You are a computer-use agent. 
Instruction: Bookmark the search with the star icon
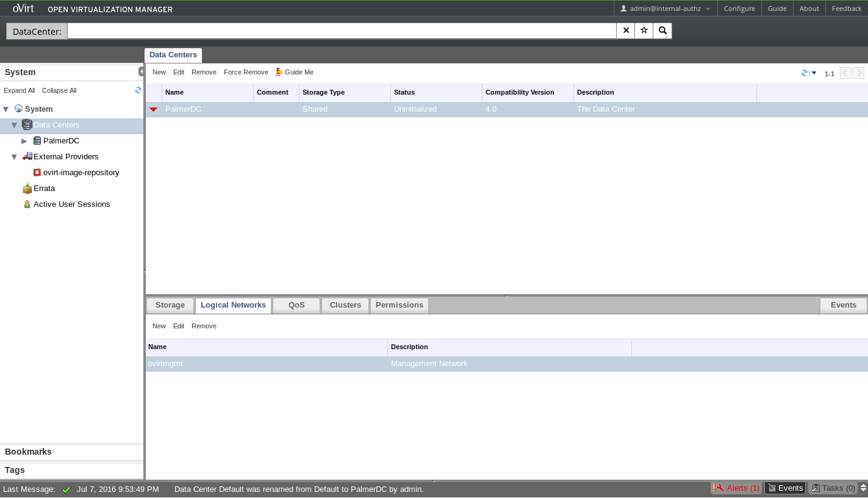pyautogui.click(x=644, y=31)
